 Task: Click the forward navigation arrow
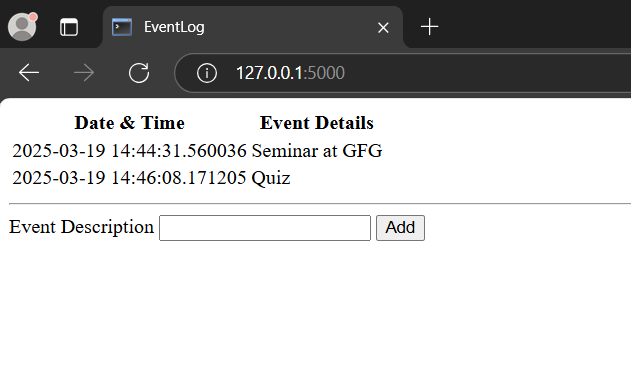84,73
